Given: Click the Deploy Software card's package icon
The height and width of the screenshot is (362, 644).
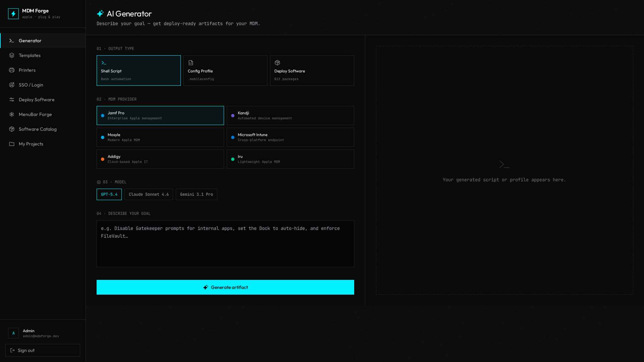Looking at the screenshot, I should coord(277,63).
